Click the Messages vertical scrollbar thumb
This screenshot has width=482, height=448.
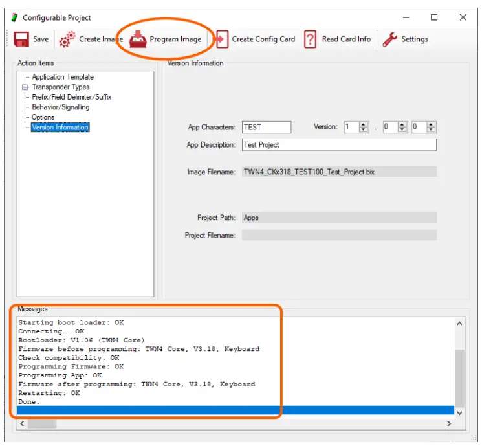pos(459,378)
